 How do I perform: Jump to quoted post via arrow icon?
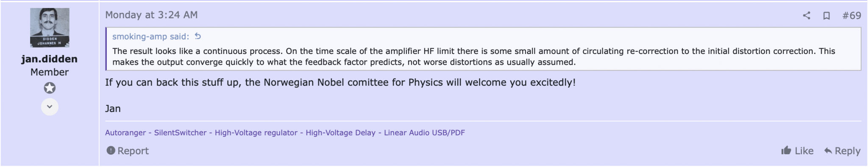[198, 37]
